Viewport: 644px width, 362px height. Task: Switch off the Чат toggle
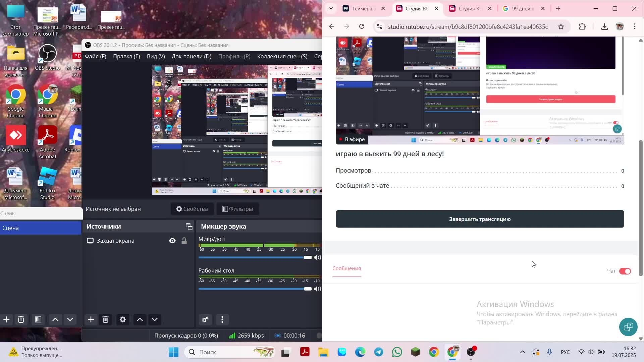click(x=625, y=271)
